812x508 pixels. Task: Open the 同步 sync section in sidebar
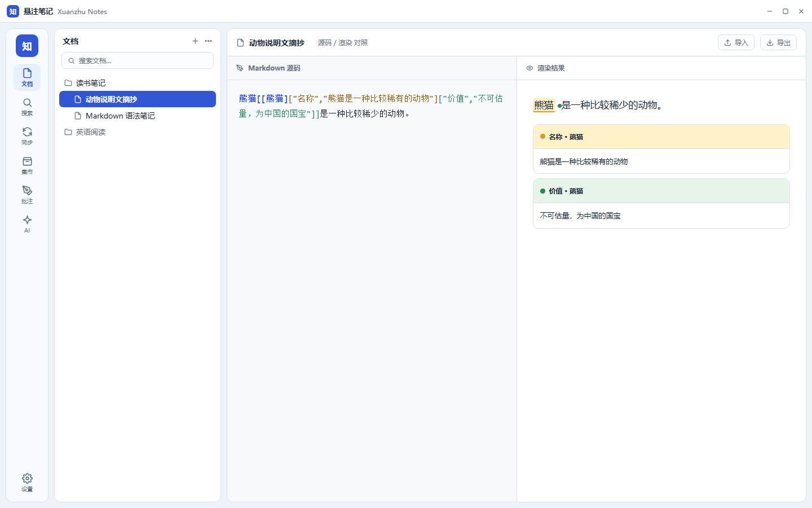[x=27, y=136]
